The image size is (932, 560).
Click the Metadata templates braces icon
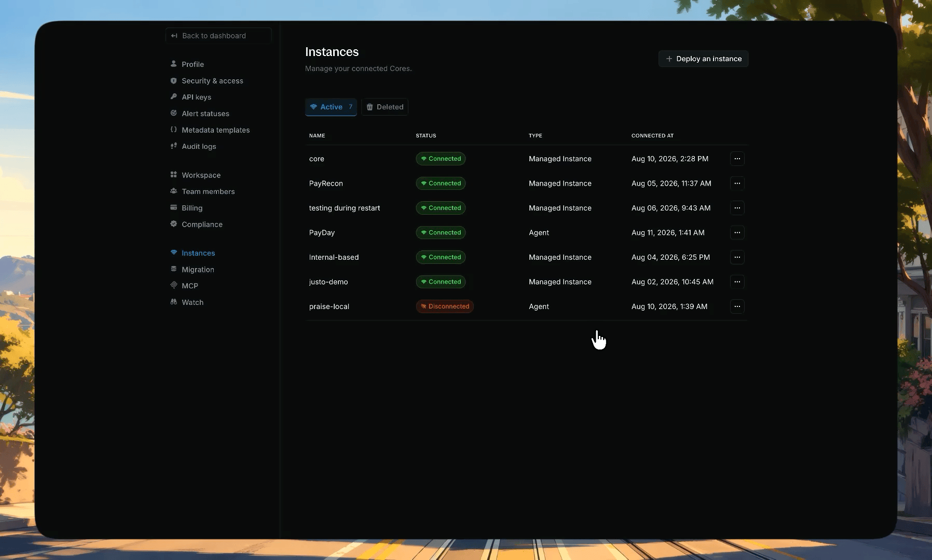click(x=173, y=130)
